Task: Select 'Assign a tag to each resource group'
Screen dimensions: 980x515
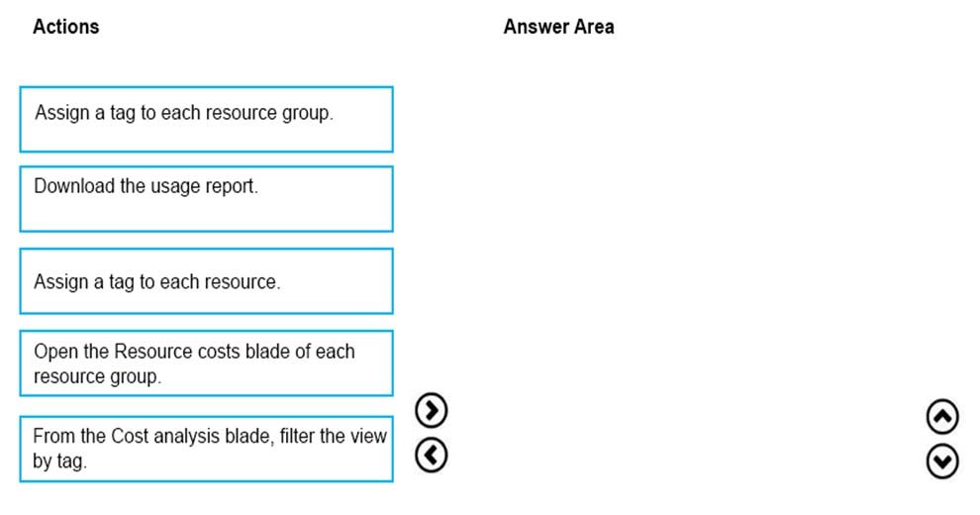Action: click(x=206, y=120)
